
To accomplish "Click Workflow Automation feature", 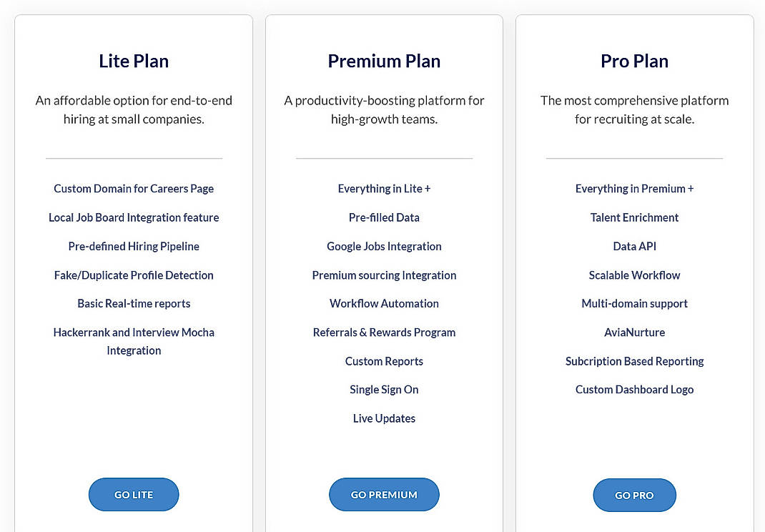I will 384,303.
